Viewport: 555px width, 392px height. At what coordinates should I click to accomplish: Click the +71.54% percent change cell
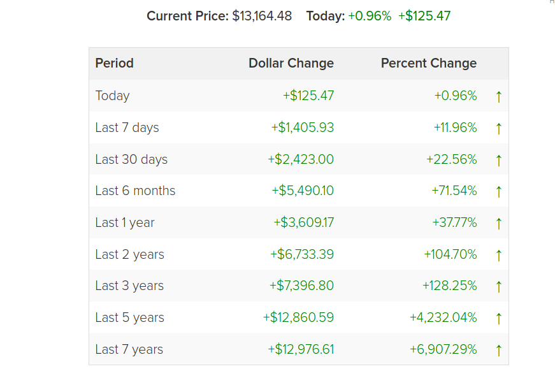coord(454,191)
